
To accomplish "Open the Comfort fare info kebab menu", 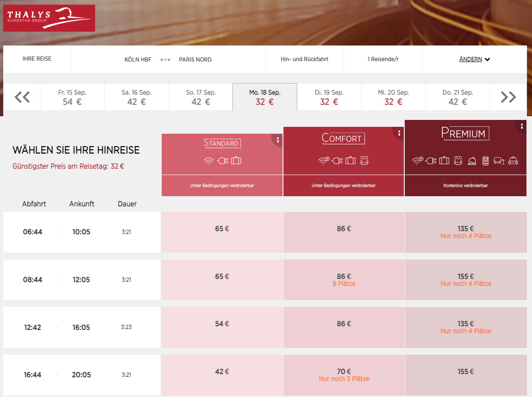I will [x=399, y=133].
